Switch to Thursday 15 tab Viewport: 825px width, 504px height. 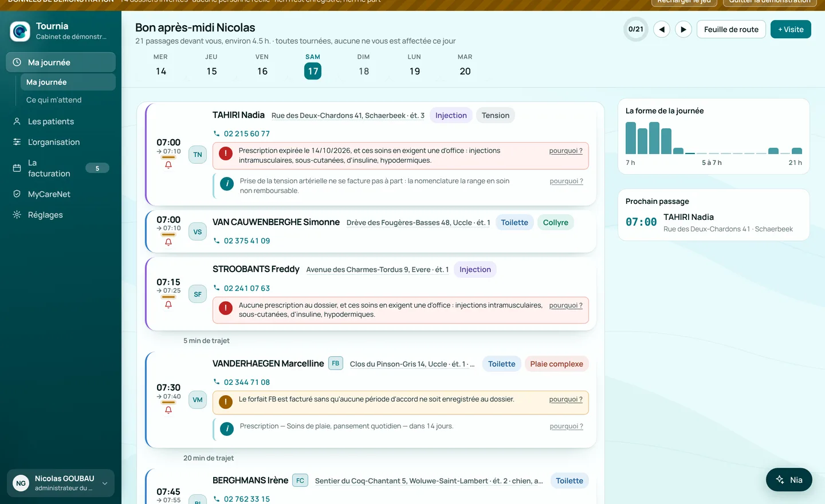[x=211, y=65]
